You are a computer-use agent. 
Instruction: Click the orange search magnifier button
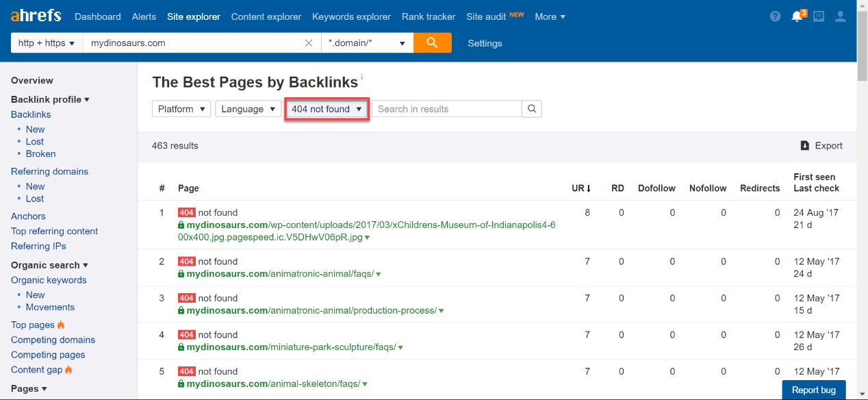tap(432, 42)
